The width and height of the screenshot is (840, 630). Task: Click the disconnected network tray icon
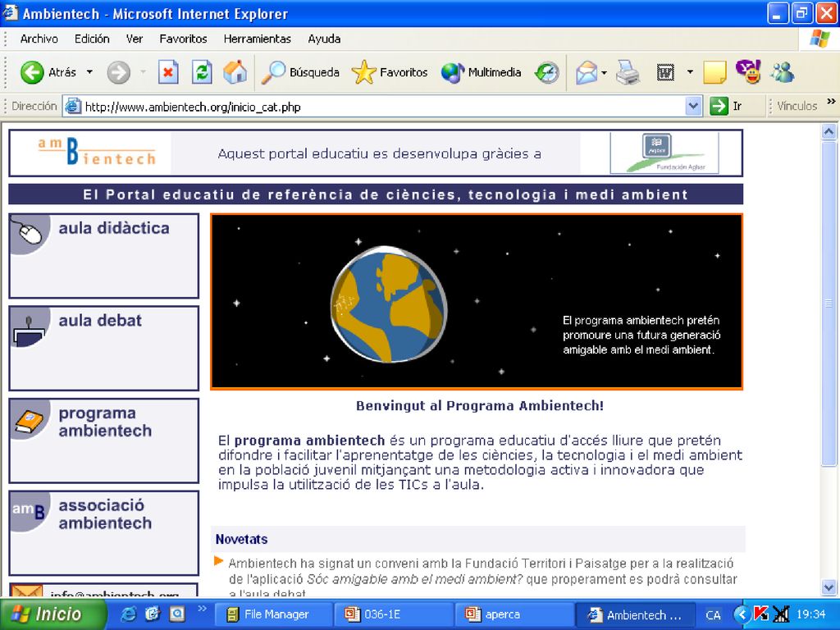(782, 614)
